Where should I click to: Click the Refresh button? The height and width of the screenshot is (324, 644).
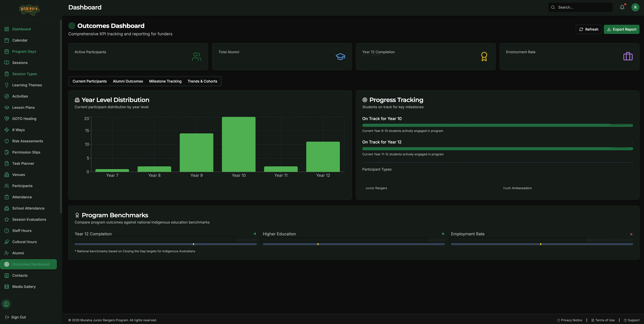pyautogui.click(x=589, y=29)
